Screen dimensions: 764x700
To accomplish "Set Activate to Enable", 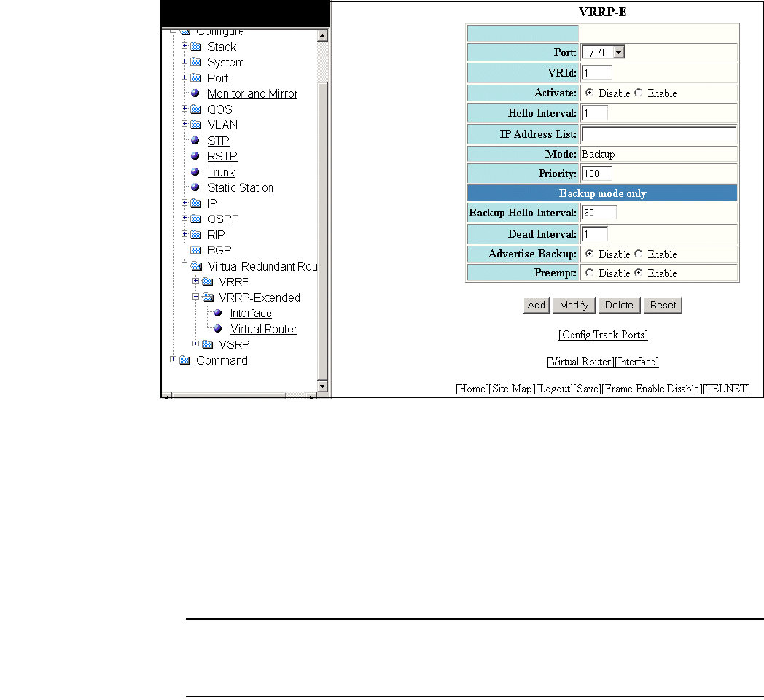I will pyautogui.click(x=639, y=93).
